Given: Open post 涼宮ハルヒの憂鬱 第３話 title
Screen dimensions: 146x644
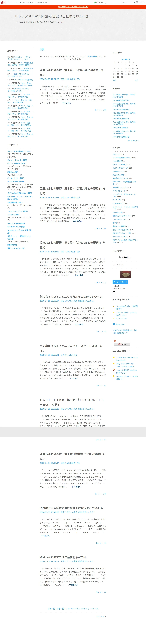Looking at the screenshot, I should click(x=73, y=191).
